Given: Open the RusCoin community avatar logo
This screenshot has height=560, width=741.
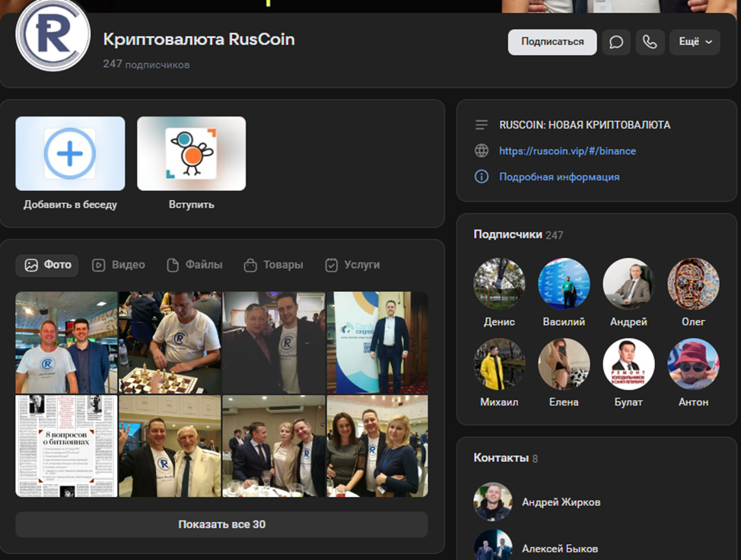Looking at the screenshot, I should [53, 36].
